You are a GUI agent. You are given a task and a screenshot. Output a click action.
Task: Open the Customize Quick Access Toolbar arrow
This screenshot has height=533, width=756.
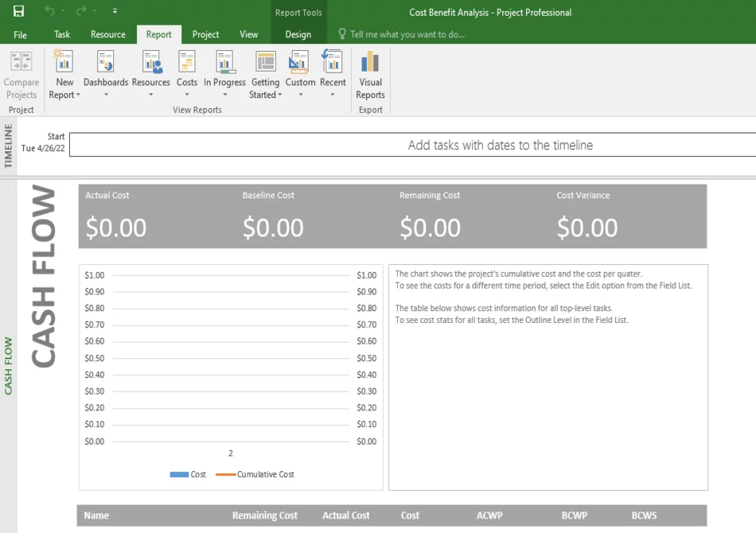click(x=115, y=12)
